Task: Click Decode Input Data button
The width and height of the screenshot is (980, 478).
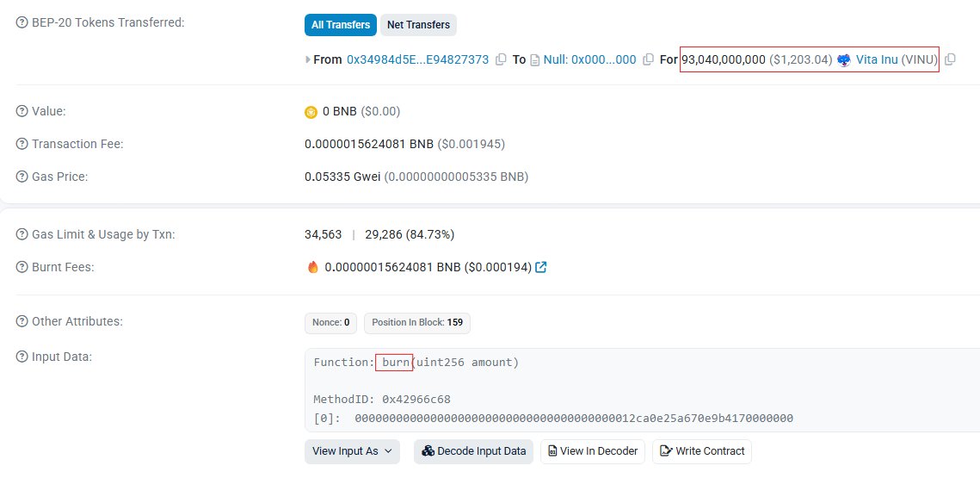Action: [x=474, y=451]
